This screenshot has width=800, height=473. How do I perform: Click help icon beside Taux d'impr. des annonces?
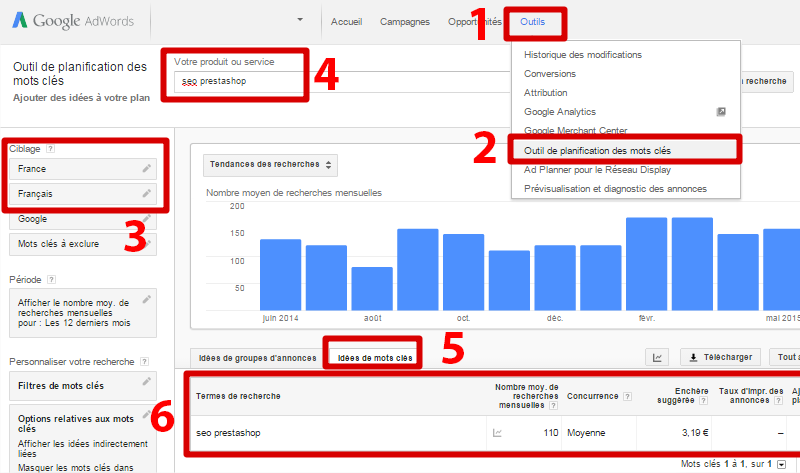coord(779,401)
